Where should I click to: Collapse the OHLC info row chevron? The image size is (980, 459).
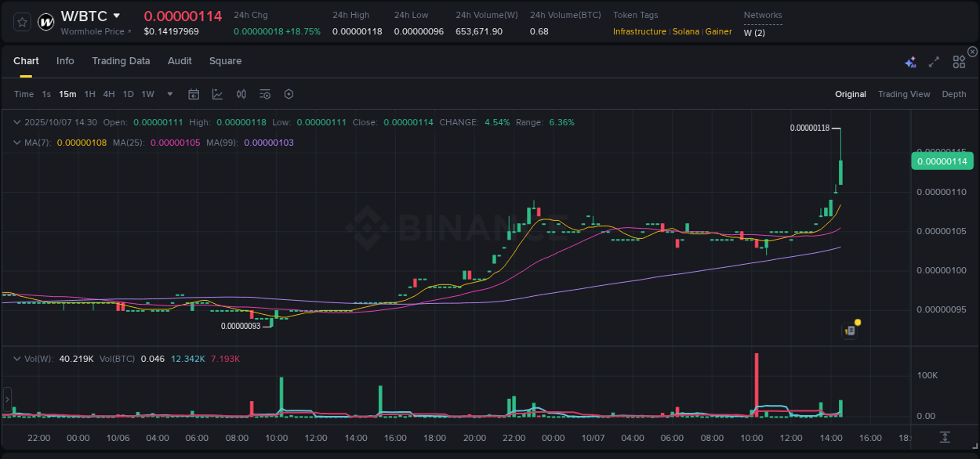[x=16, y=122]
